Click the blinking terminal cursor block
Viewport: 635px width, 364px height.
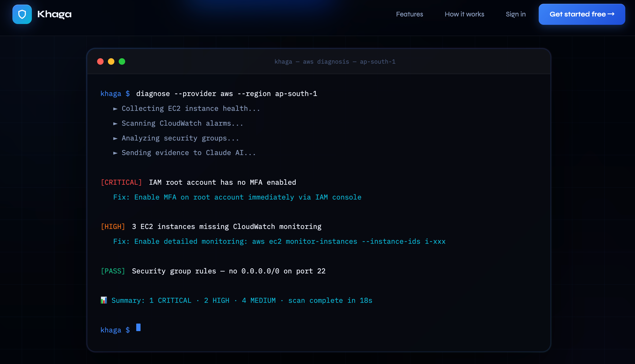tap(138, 327)
